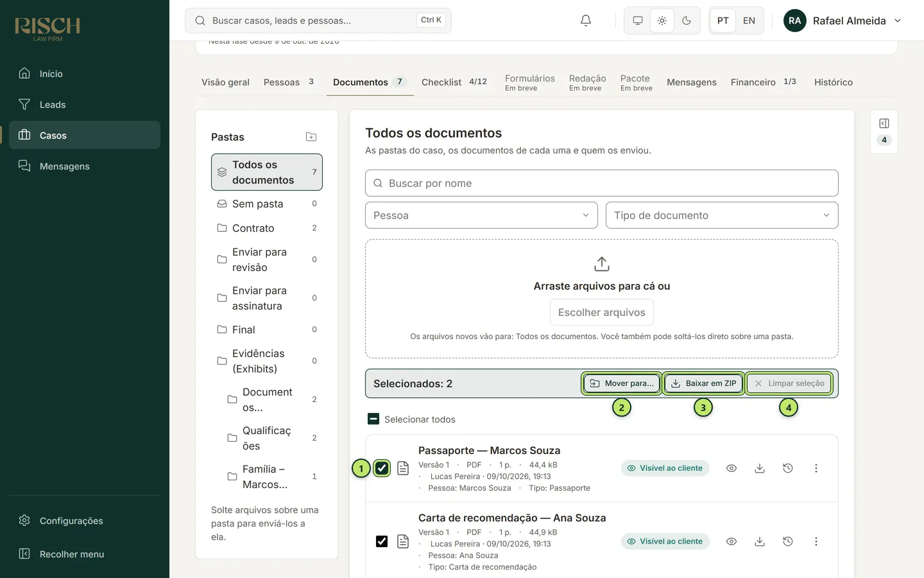Open the notifications bell

point(585,21)
